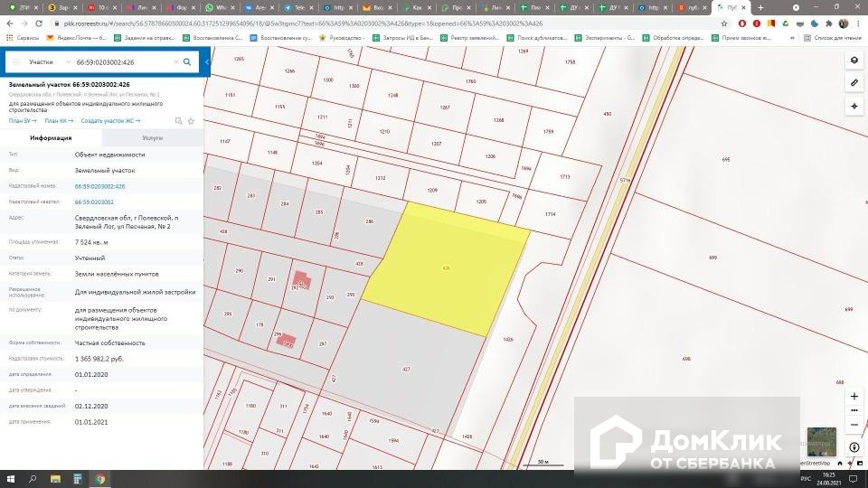Reload the page in Chrome
868x488 pixels.
point(39,23)
